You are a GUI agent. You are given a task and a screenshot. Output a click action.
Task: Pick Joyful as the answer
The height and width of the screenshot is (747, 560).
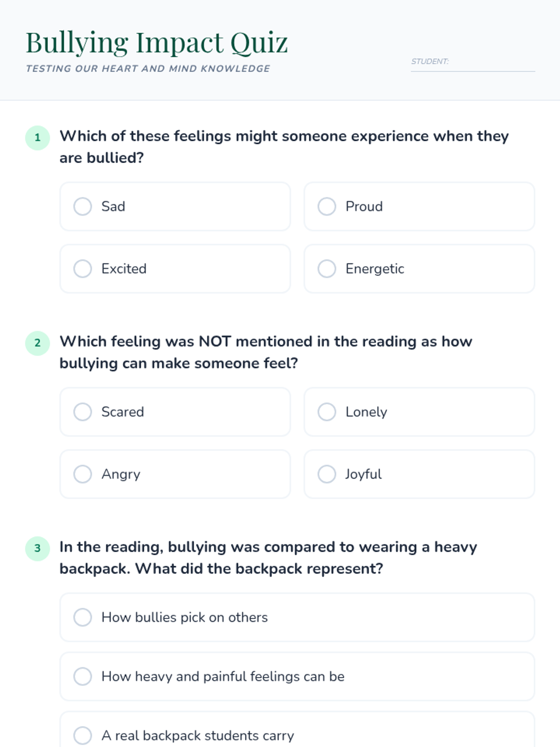[x=327, y=474]
